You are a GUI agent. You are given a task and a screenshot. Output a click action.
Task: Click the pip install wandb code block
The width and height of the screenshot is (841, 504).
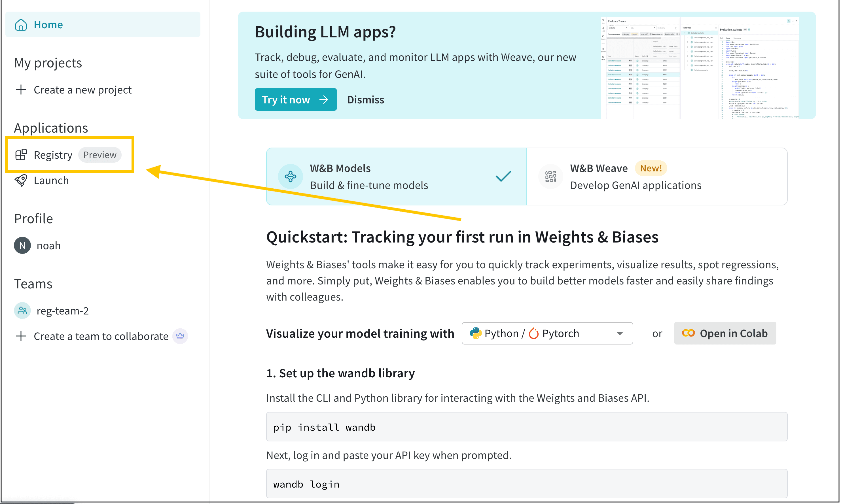[527, 427]
